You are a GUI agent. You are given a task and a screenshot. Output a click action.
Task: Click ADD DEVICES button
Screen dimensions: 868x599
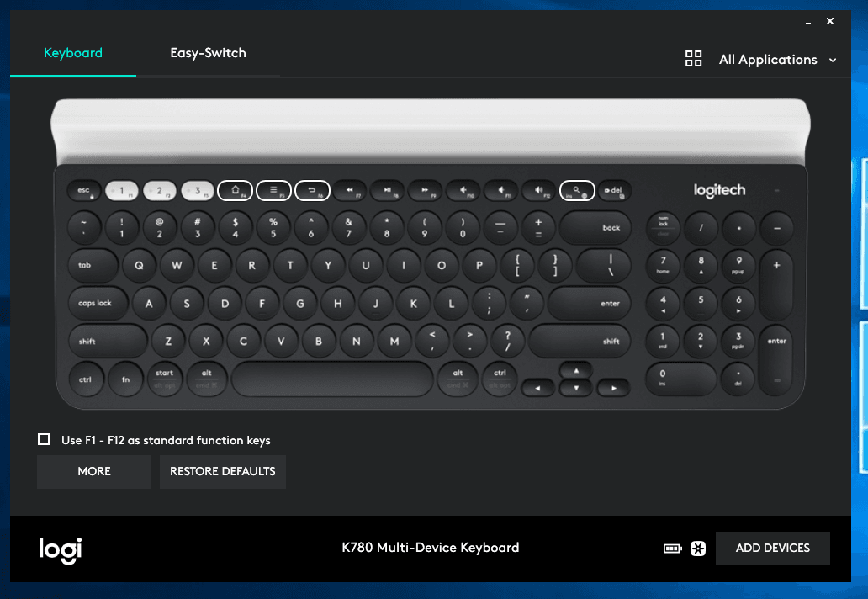click(x=772, y=548)
